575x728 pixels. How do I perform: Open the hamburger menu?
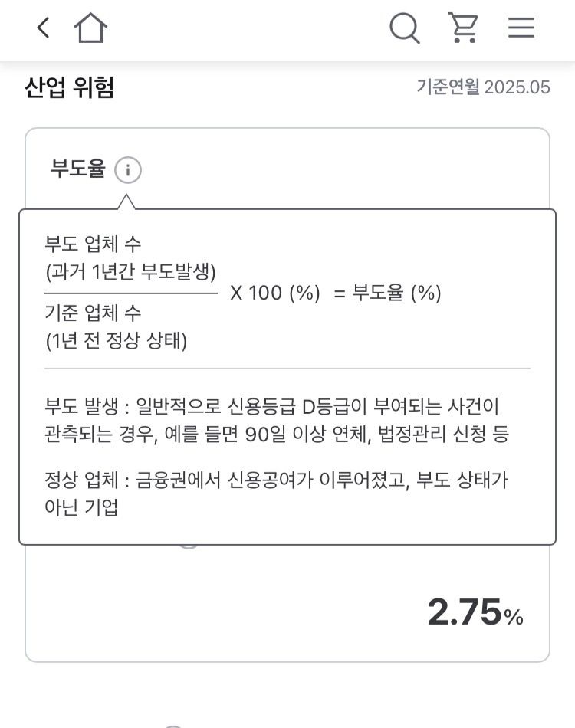[x=521, y=28]
